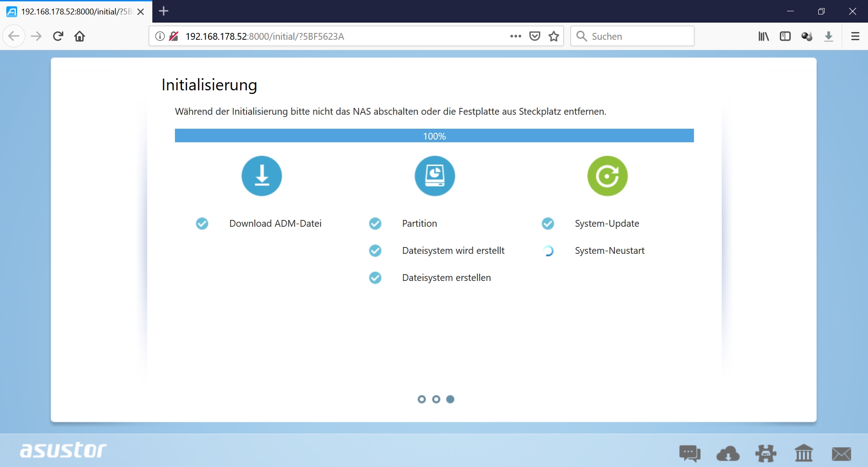This screenshot has width=868, height=467.
Task: Select the second wizard step dot
Action: point(436,399)
